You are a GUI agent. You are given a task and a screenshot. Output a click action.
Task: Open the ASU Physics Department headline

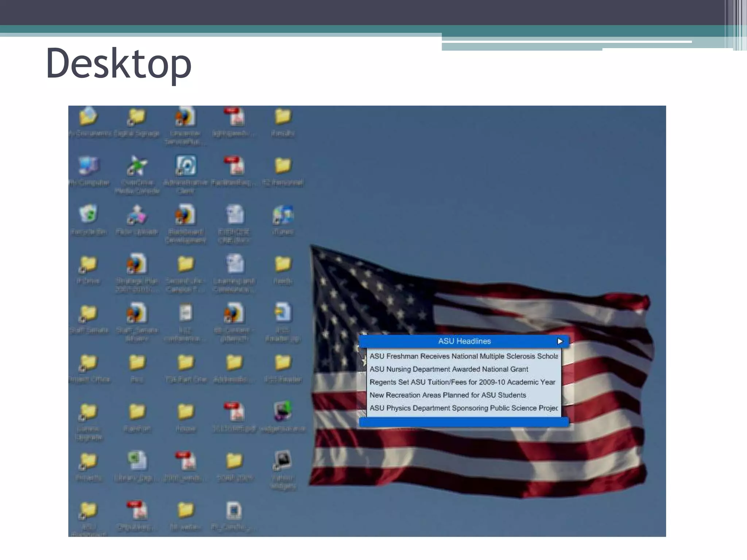tap(463, 408)
